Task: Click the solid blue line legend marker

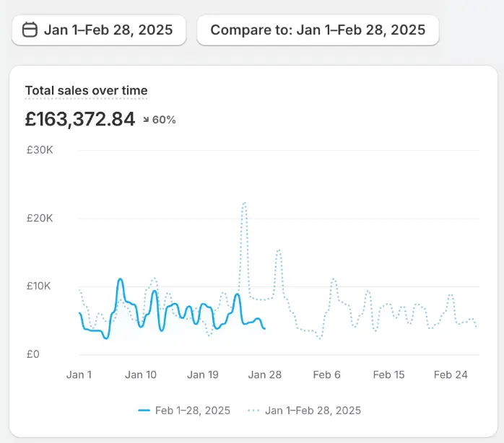Action: (144, 411)
